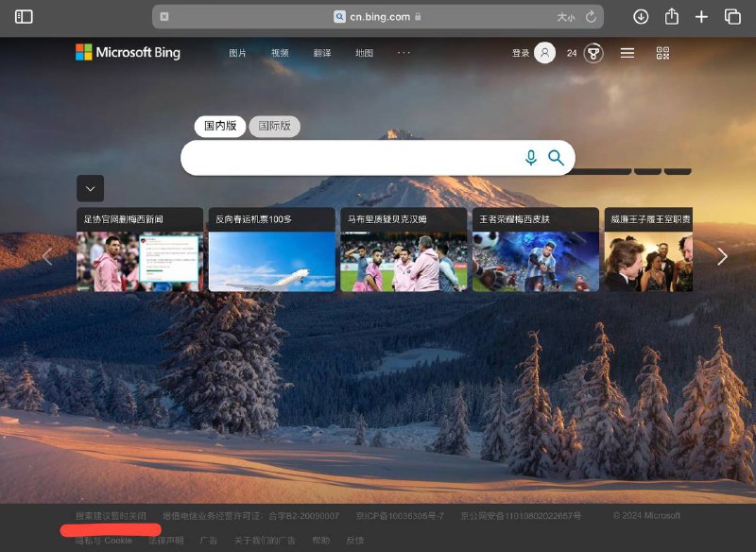Open the Safari tab overview icon
The image size is (756, 552).
732,17
